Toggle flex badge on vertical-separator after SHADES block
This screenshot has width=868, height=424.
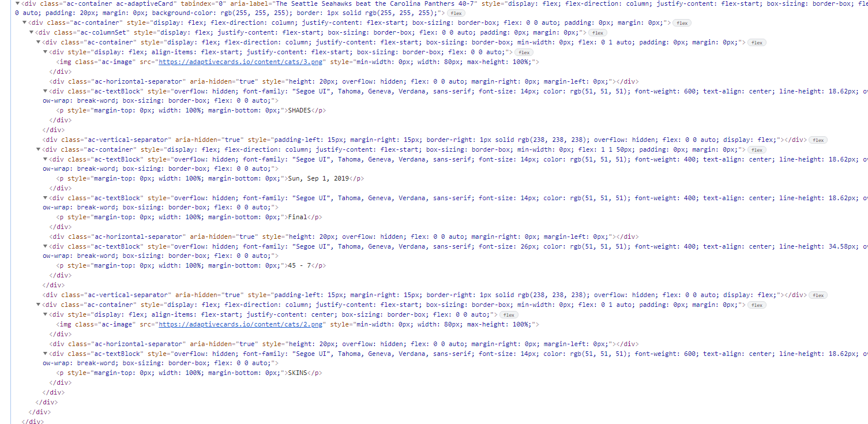[818, 140]
